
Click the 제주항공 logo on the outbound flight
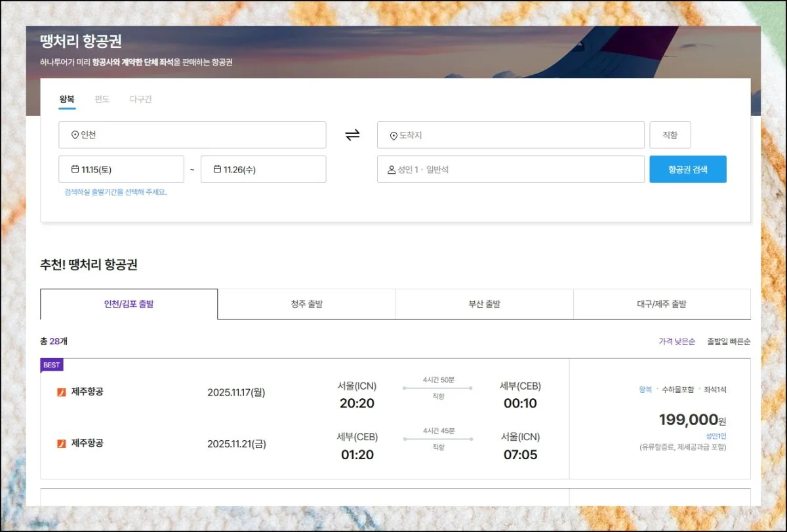coord(62,392)
